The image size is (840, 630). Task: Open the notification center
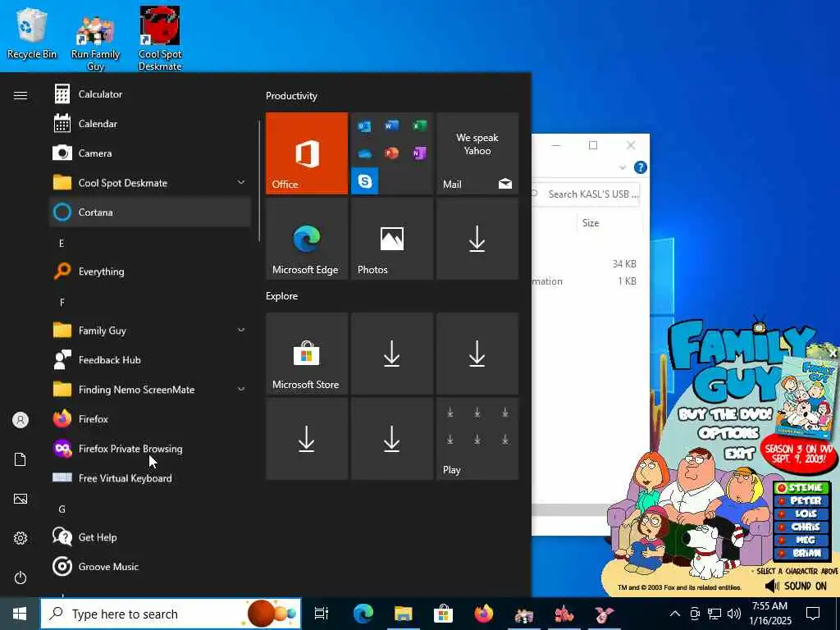(x=813, y=614)
